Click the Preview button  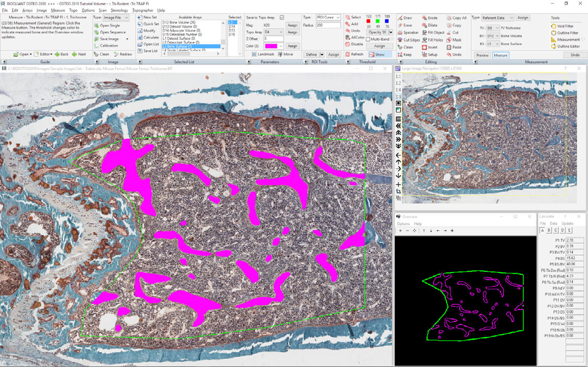(482, 55)
